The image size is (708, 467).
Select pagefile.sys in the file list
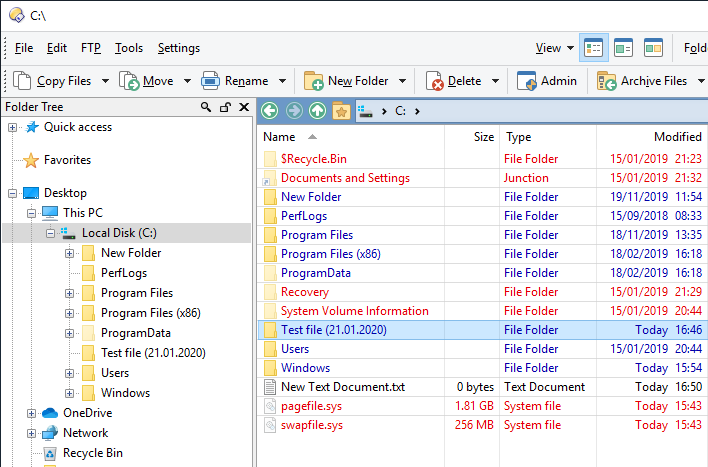pyautogui.click(x=482, y=406)
